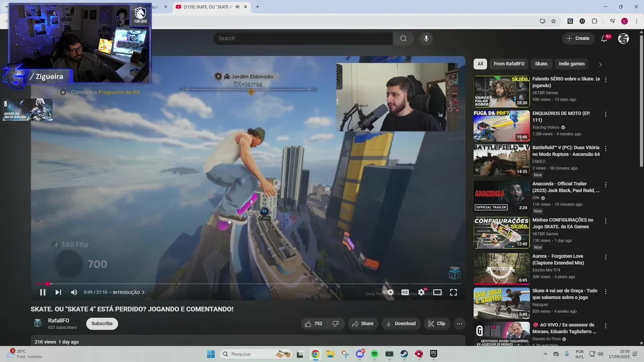644x362 pixels.
Task: Open File Explorer from the taskbar
Action: (x=330, y=354)
